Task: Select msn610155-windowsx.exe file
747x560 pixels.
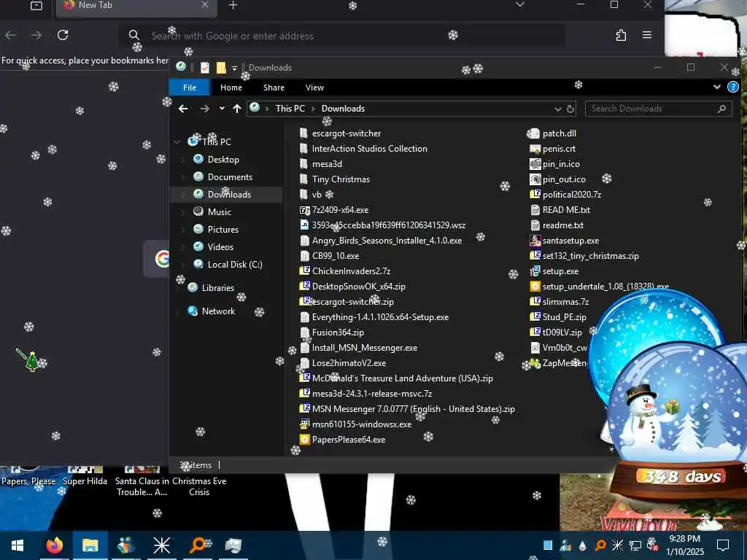Action: 355,424
